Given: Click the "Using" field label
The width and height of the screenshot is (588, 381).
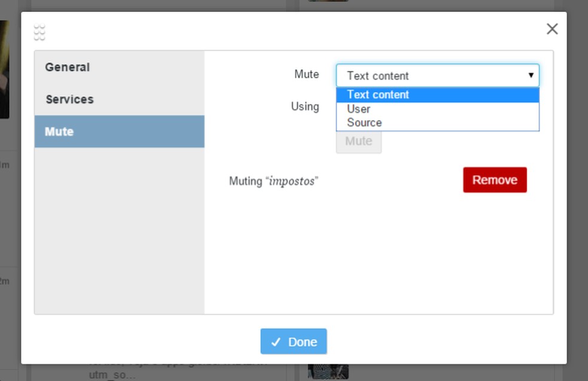Looking at the screenshot, I should tap(305, 106).
